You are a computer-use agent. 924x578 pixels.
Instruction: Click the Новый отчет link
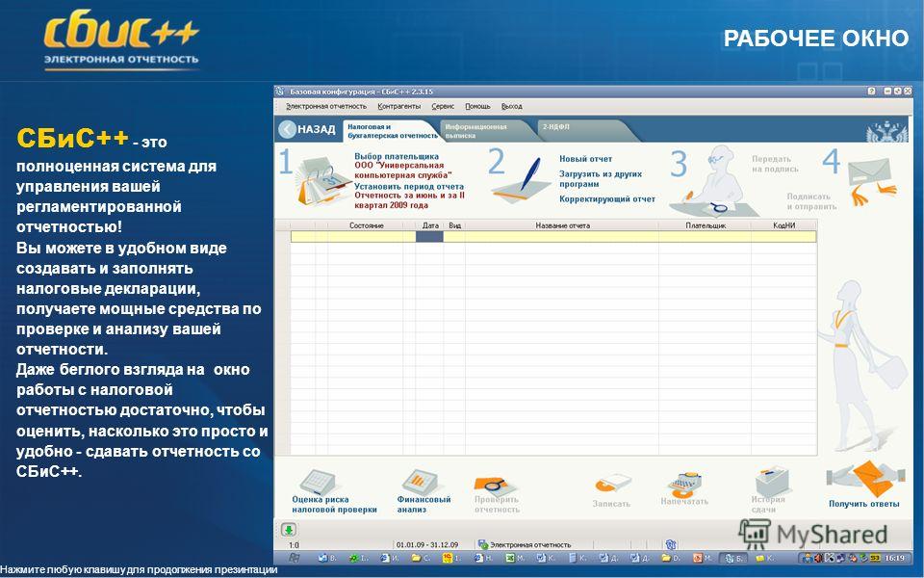pos(586,159)
